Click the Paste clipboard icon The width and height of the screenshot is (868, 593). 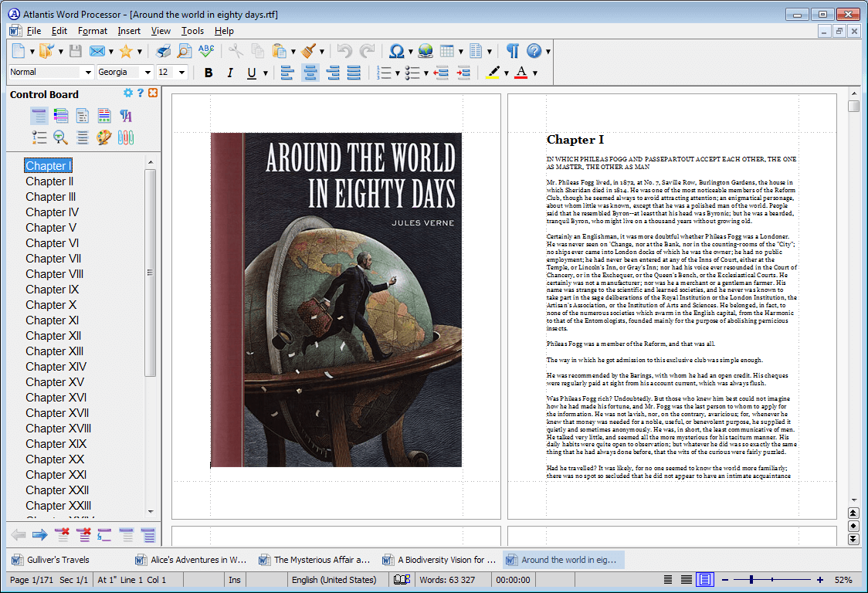(280, 51)
